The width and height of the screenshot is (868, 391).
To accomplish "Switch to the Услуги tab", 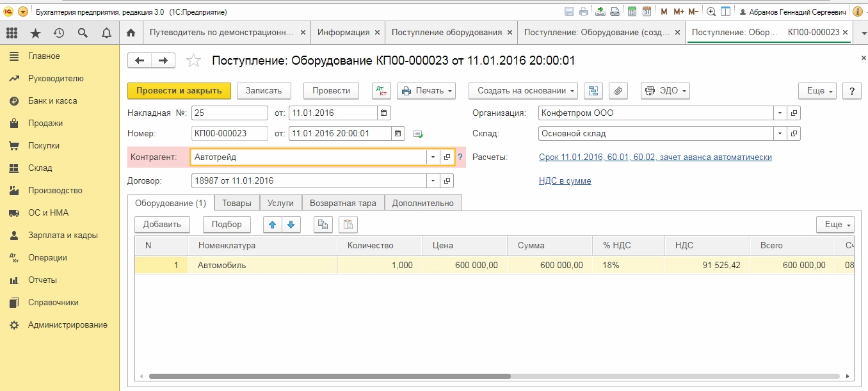I will tap(281, 203).
